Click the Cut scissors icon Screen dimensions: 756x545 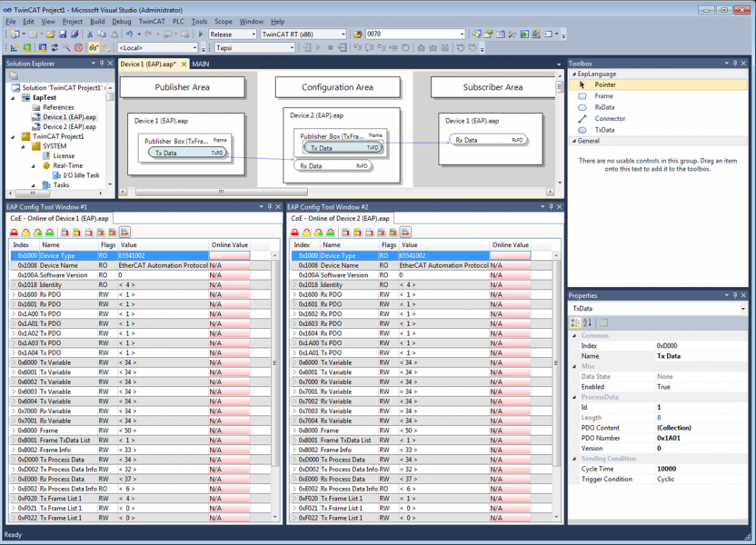(90, 35)
